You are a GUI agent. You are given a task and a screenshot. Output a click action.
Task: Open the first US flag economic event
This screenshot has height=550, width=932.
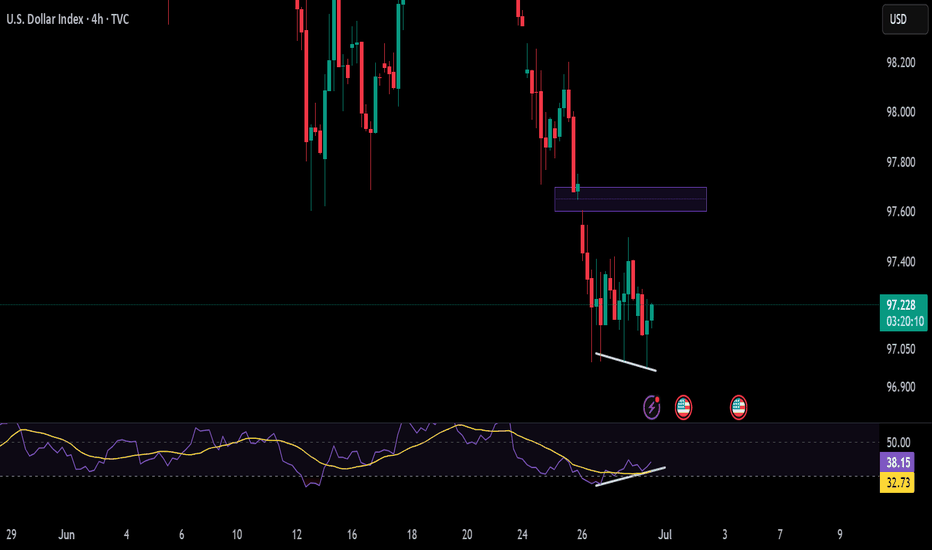coord(683,407)
